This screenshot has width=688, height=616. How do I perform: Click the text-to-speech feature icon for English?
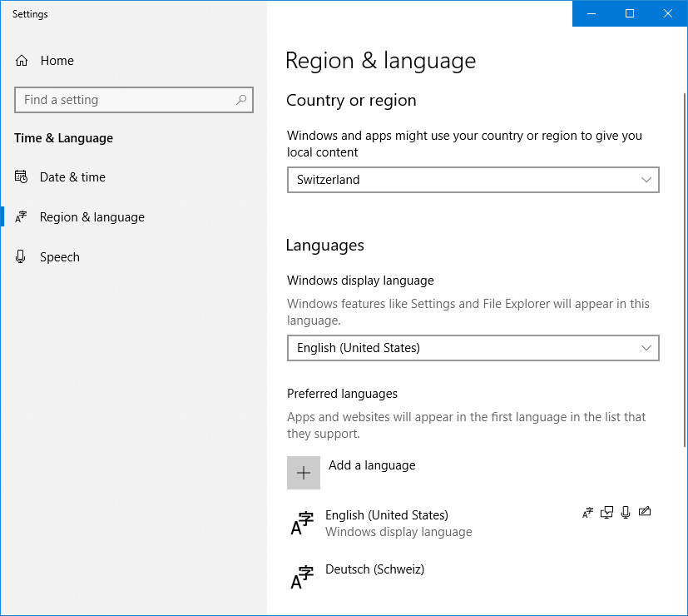pyautogui.click(x=607, y=513)
